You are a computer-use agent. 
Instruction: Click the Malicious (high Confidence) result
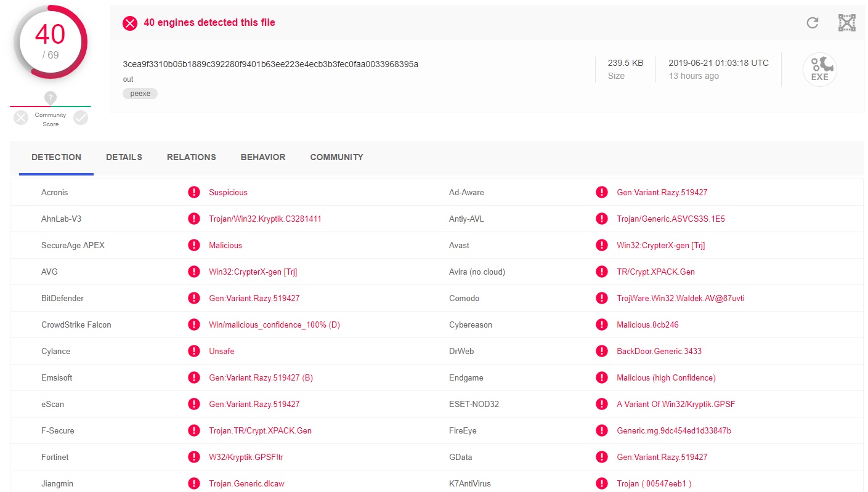click(666, 377)
